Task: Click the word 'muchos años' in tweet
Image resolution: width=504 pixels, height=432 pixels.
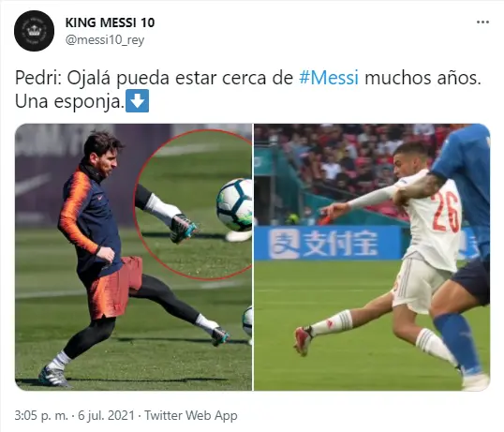Action: [422, 78]
